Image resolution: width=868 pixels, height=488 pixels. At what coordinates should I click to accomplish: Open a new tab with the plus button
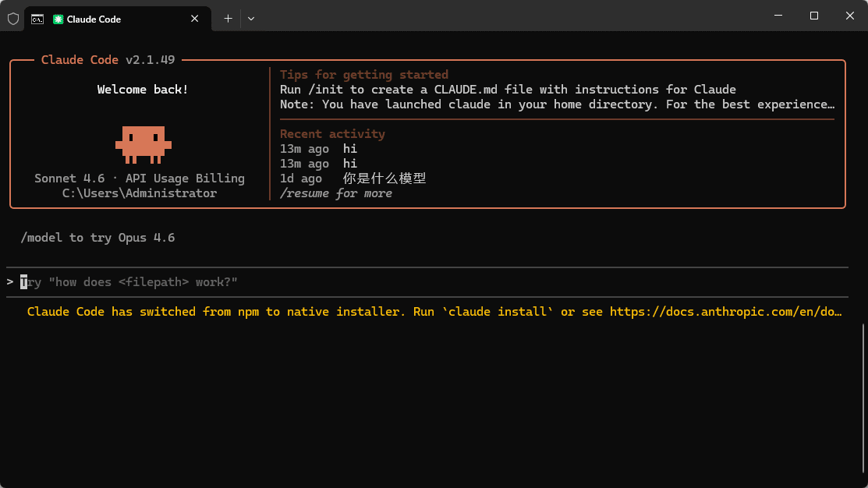click(x=228, y=19)
